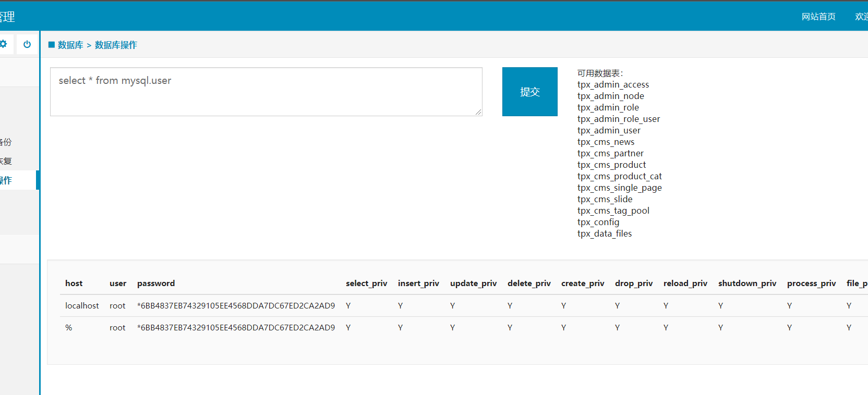This screenshot has height=395, width=868.
Task: Click reload_priv Y value in localhost row
Action: point(666,306)
